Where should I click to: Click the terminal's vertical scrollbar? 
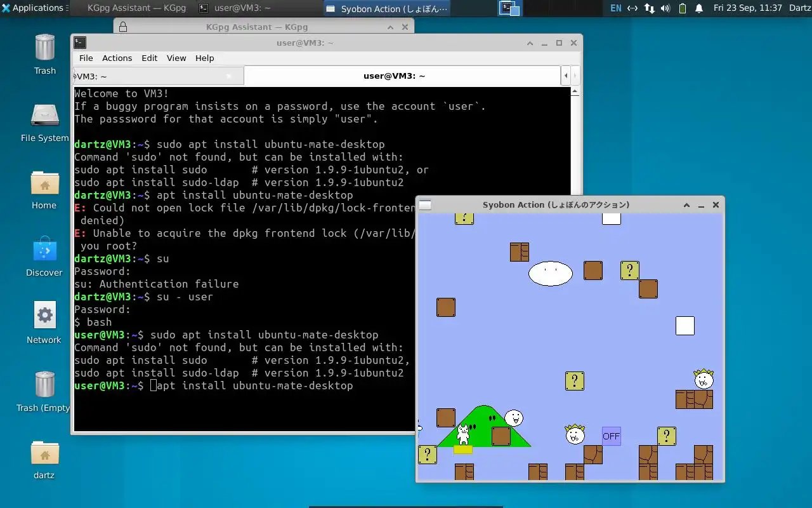pos(576,260)
